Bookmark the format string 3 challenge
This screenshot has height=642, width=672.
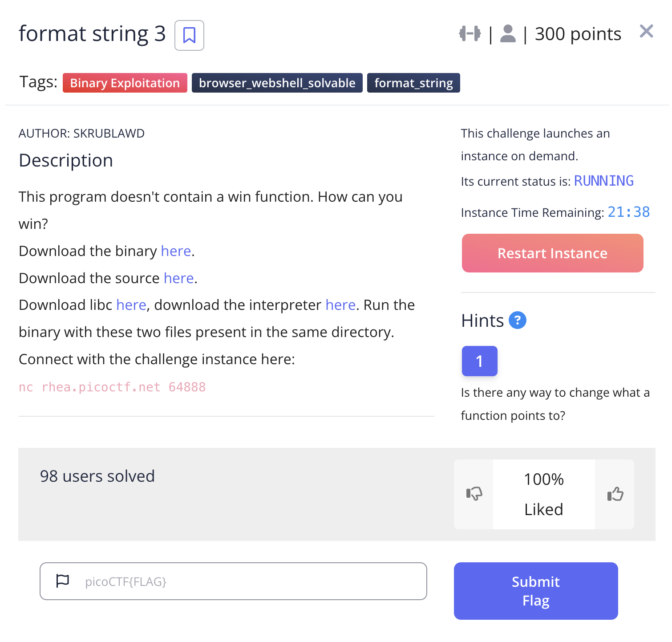coord(189,35)
